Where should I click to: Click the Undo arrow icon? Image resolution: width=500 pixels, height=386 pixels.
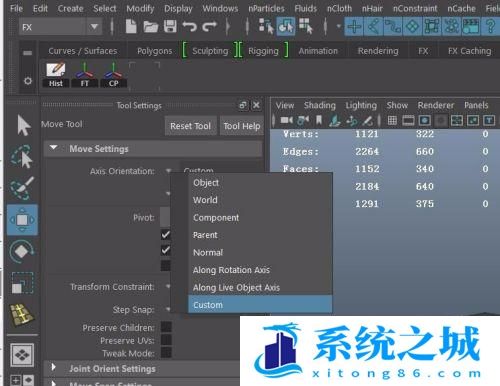[x=189, y=26]
